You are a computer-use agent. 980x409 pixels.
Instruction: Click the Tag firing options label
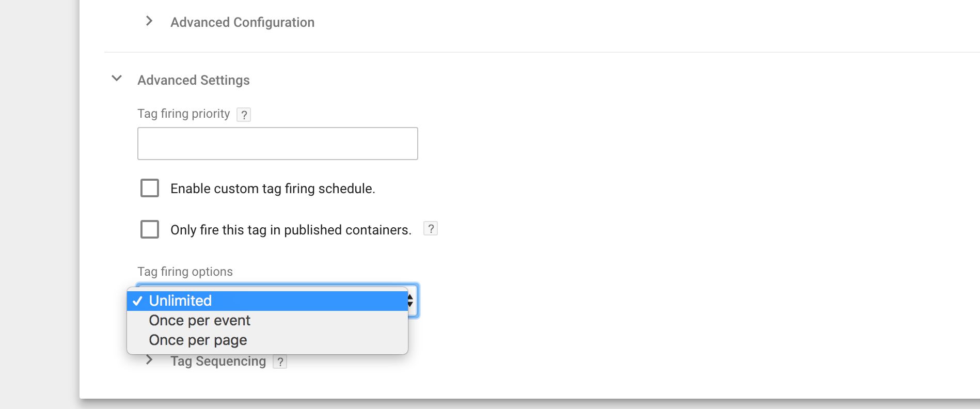185,272
